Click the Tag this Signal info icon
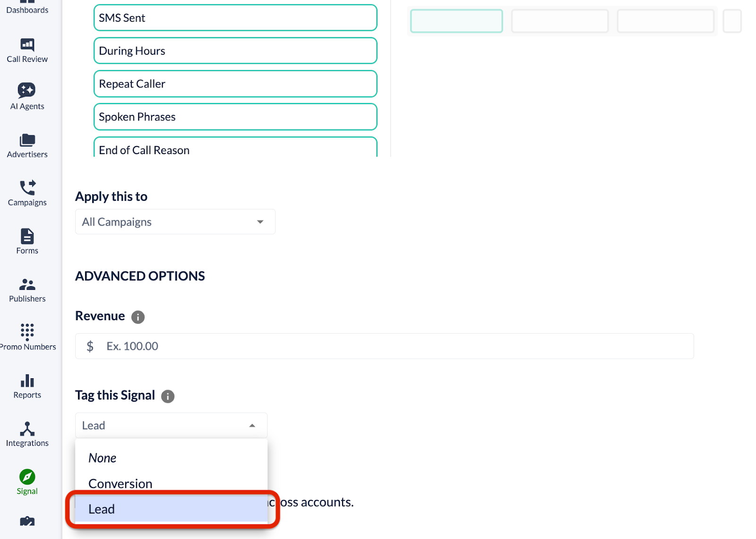The width and height of the screenshot is (756, 539). (168, 396)
